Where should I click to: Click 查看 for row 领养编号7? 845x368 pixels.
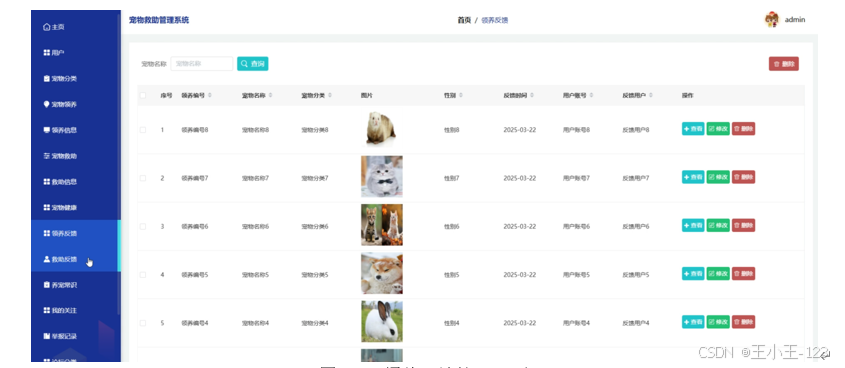[693, 177]
